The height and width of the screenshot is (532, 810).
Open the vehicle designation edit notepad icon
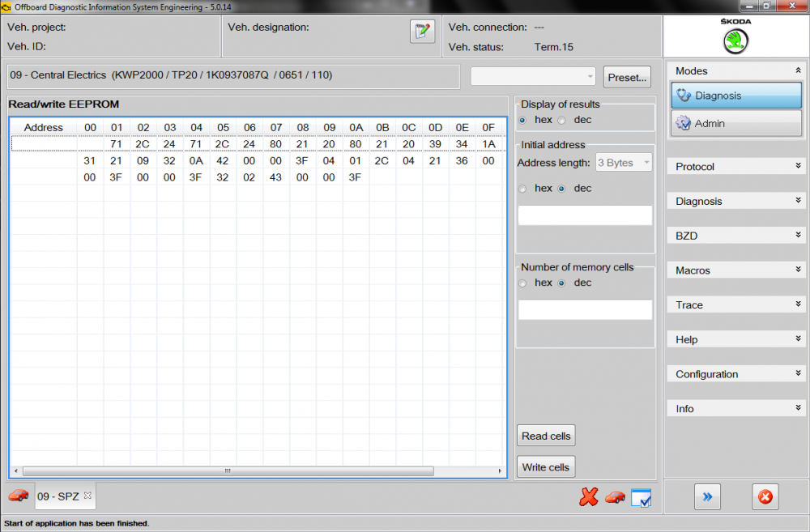[422, 32]
